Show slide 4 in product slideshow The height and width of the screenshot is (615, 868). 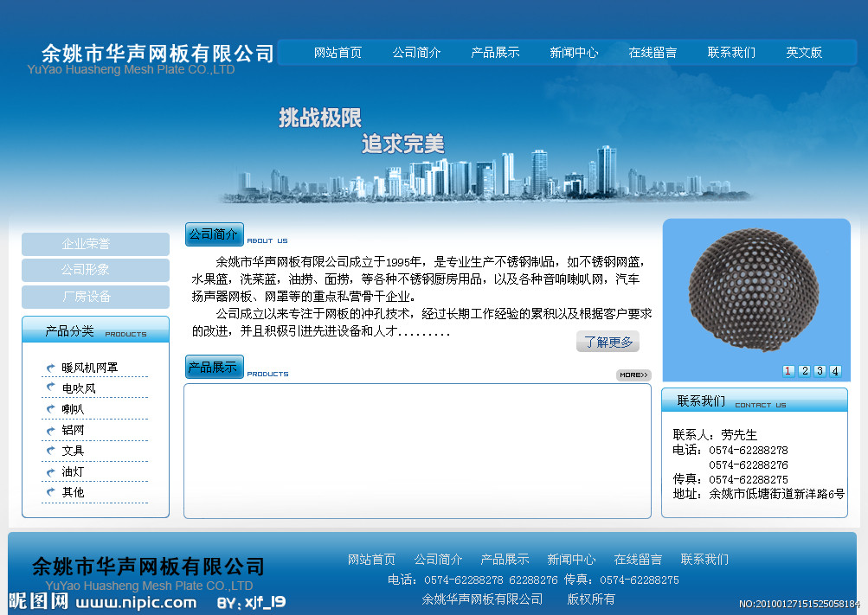point(835,371)
